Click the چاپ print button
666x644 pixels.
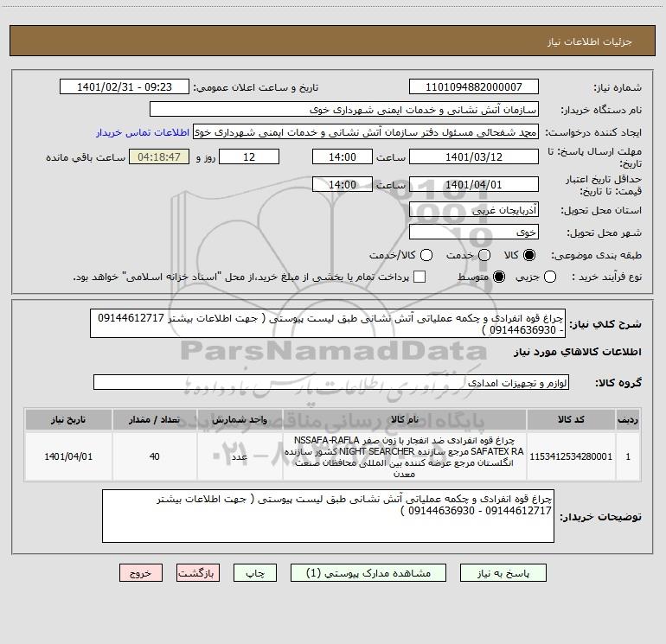pyautogui.click(x=255, y=573)
